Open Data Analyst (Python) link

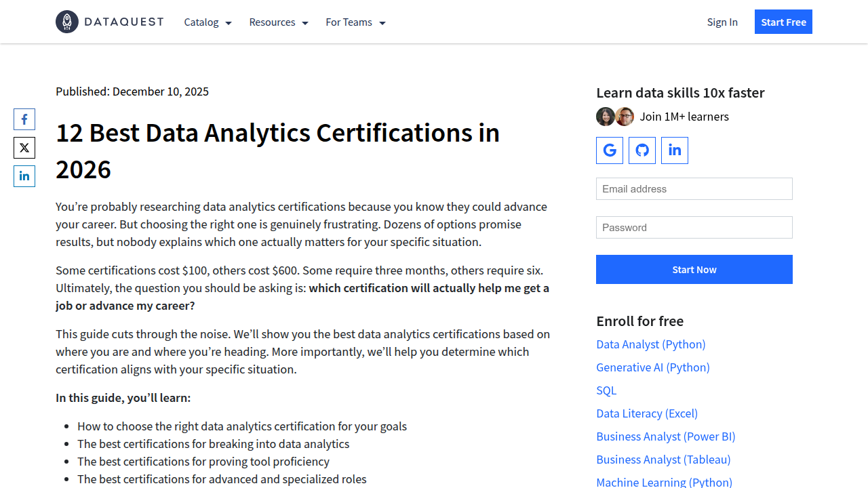[651, 344]
